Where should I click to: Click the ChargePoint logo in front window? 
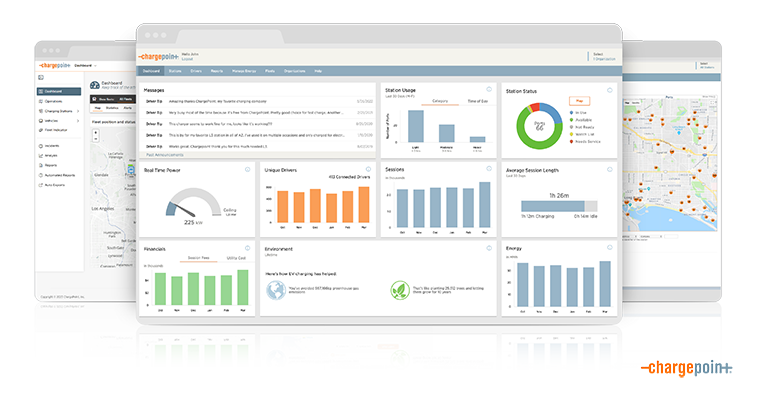(x=158, y=57)
